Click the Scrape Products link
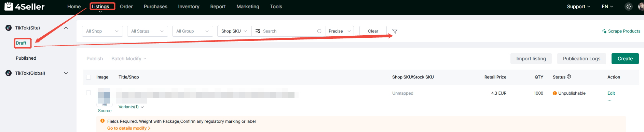Image resolution: width=644 pixels, height=132 pixels. pyautogui.click(x=621, y=31)
